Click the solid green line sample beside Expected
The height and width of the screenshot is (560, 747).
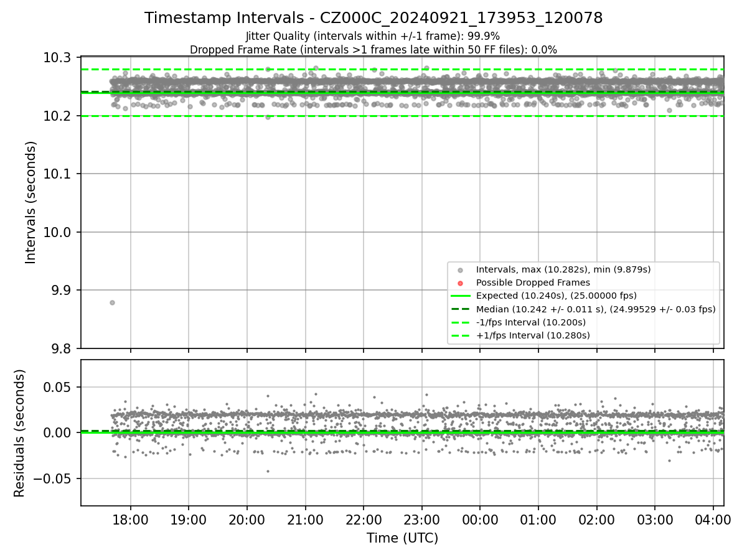[x=460, y=296]
